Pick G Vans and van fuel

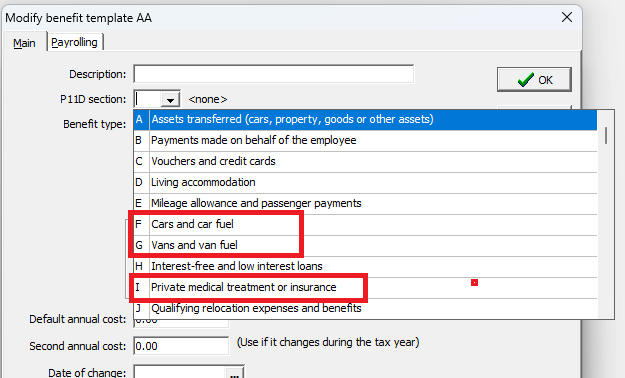click(365, 246)
